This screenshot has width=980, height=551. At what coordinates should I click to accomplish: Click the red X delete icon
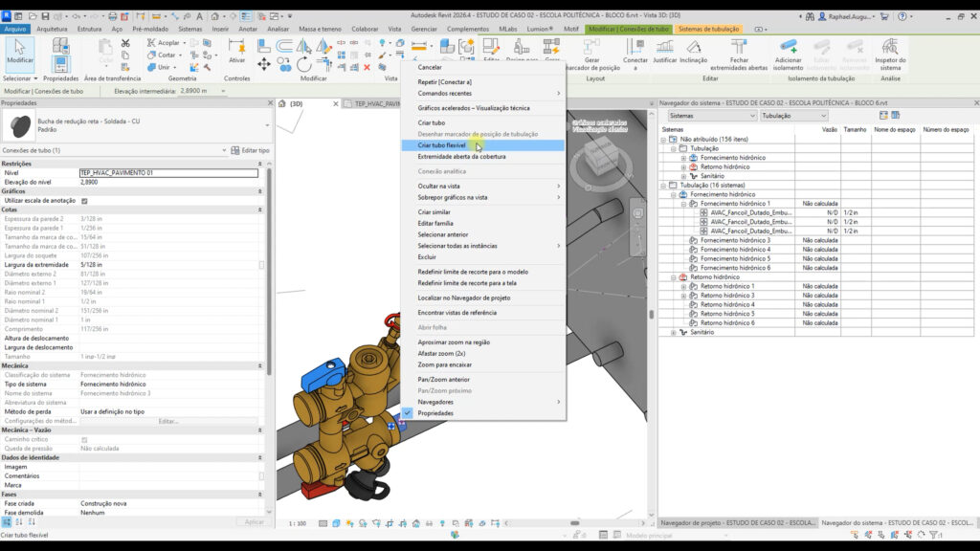click(367, 67)
